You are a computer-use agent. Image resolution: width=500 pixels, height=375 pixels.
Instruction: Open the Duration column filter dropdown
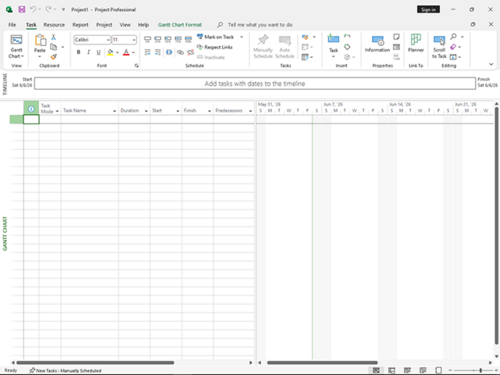point(146,111)
